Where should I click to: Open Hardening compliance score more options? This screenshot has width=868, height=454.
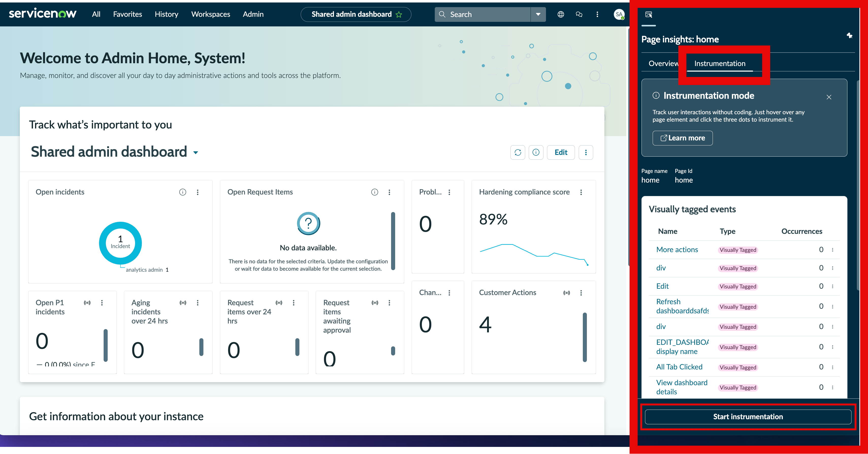pos(581,192)
